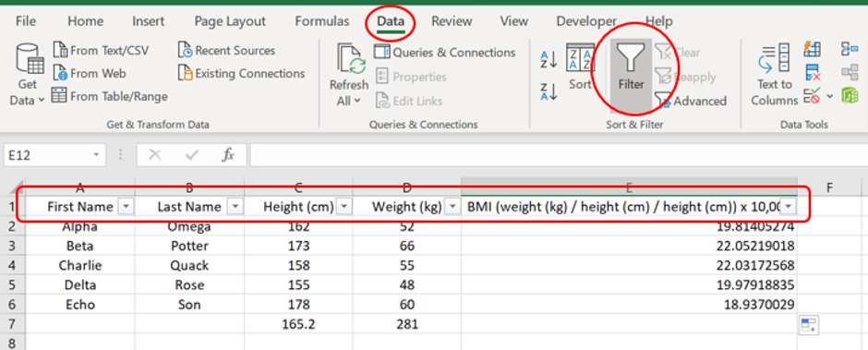
Task: Open the custom Sort dialog
Action: pyautogui.click(x=580, y=66)
